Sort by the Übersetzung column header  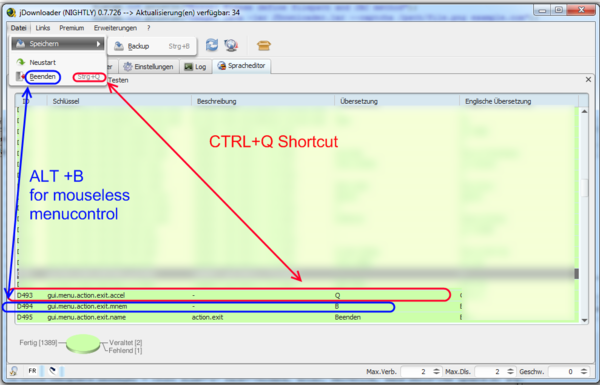click(397, 101)
